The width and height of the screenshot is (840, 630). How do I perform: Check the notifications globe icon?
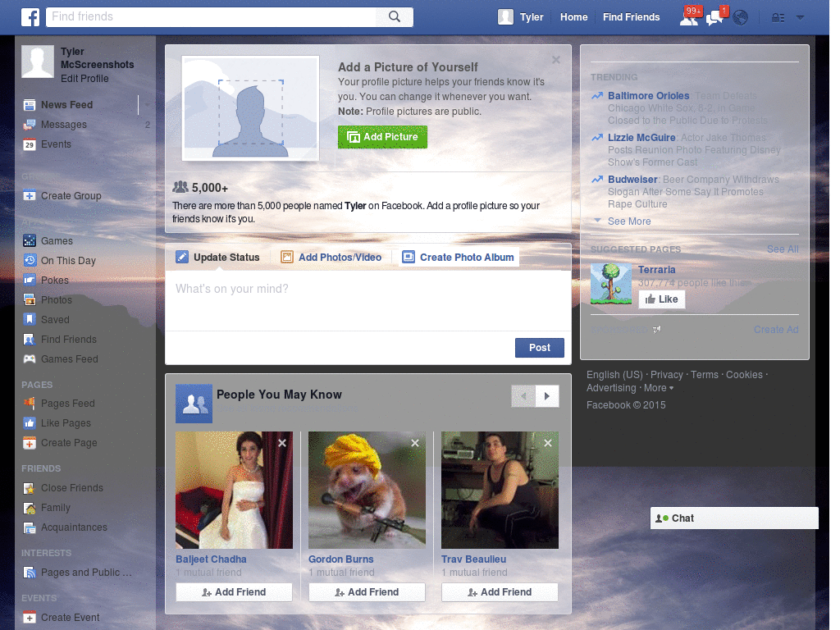[740, 17]
